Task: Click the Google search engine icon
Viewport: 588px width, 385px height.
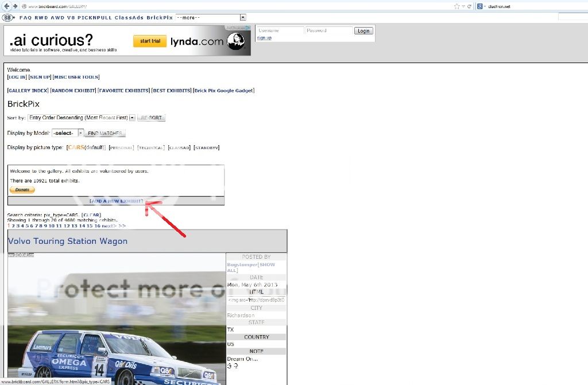Action: pyautogui.click(x=479, y=6)
